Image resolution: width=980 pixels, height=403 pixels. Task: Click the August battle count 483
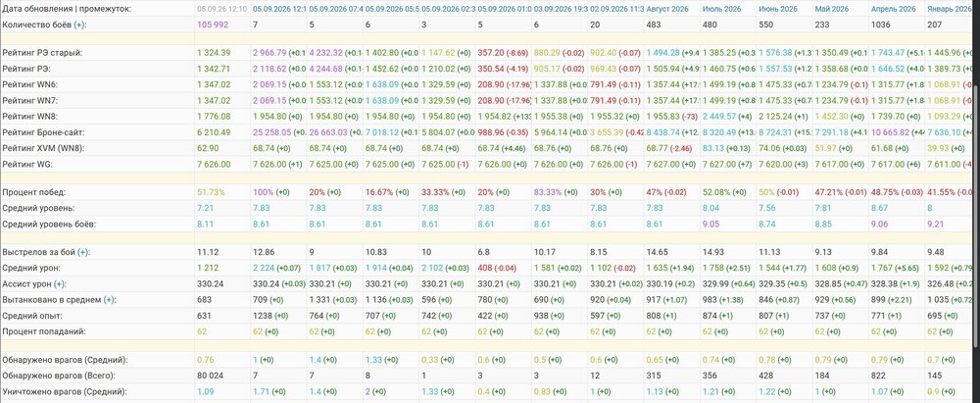tap(653, 25)
